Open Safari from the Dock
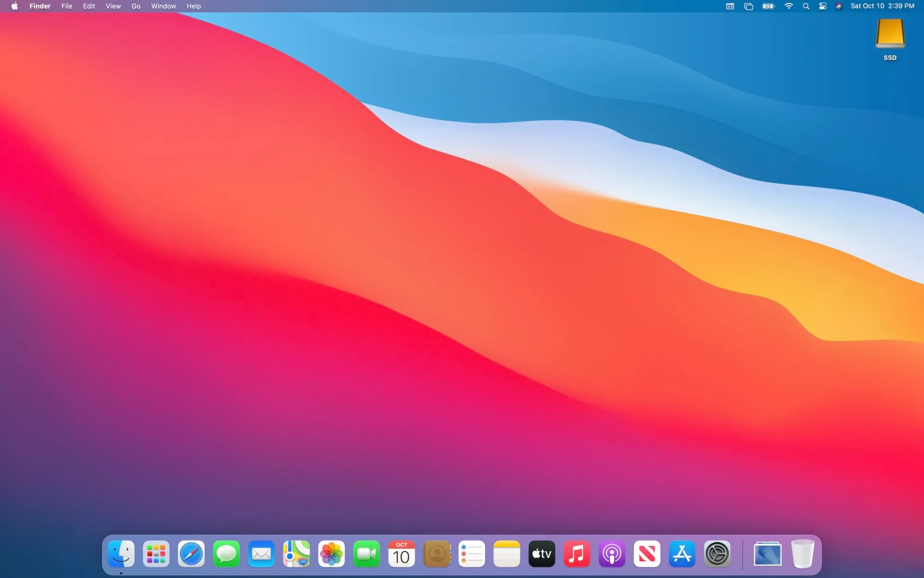 191,553
